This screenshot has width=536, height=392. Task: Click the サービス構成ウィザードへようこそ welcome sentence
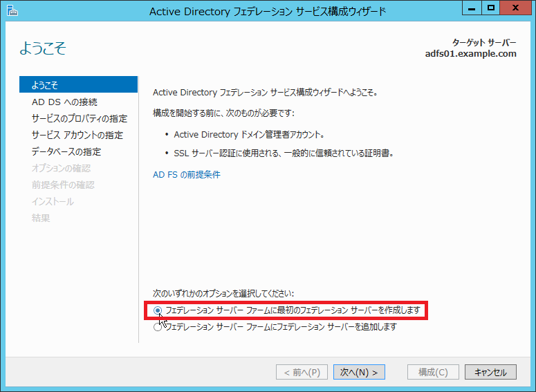click(x=266, y=93)
